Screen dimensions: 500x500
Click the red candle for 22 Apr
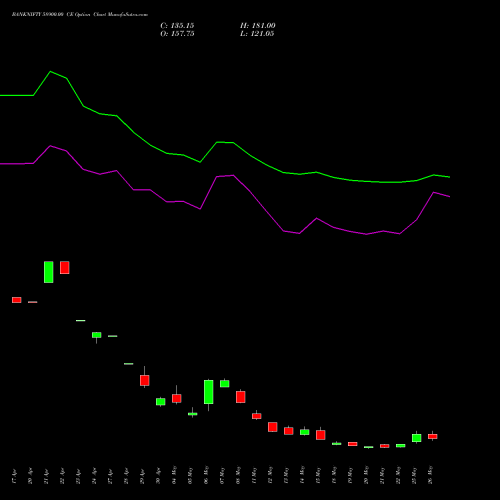(65, 268)
